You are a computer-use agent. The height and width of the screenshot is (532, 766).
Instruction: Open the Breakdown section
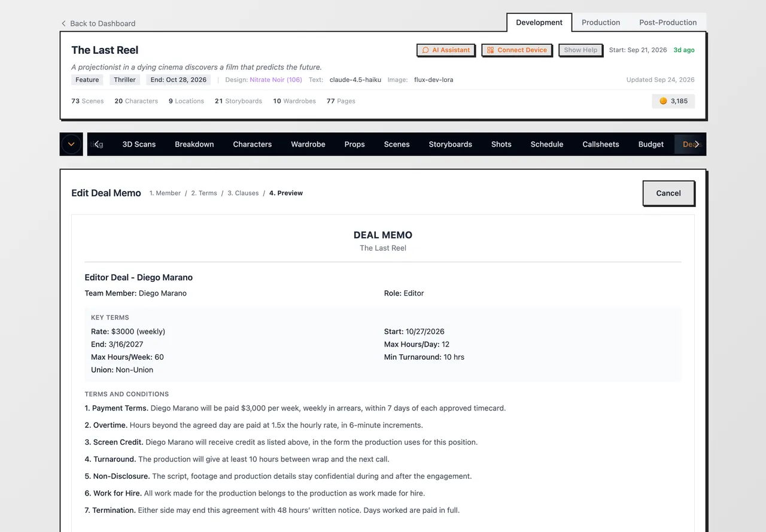click(x=194, y=144)
